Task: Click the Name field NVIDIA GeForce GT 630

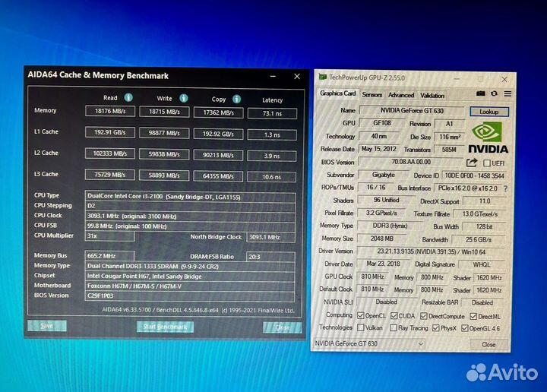Action: [x=412, y=111]
